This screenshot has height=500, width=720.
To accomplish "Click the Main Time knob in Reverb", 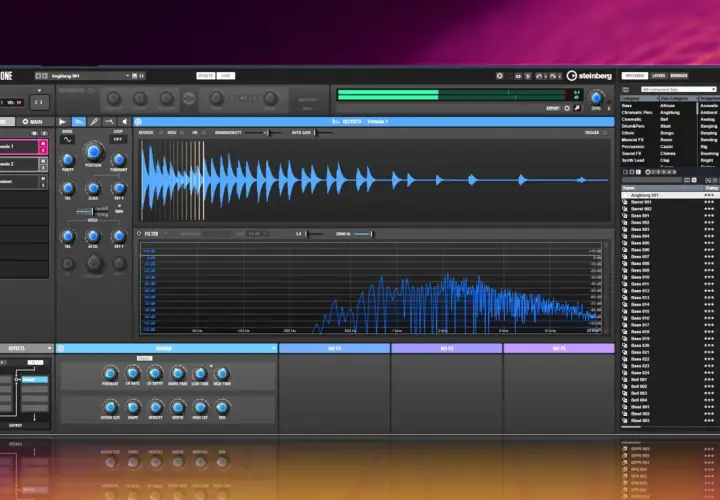I will [x=178, y=373].
